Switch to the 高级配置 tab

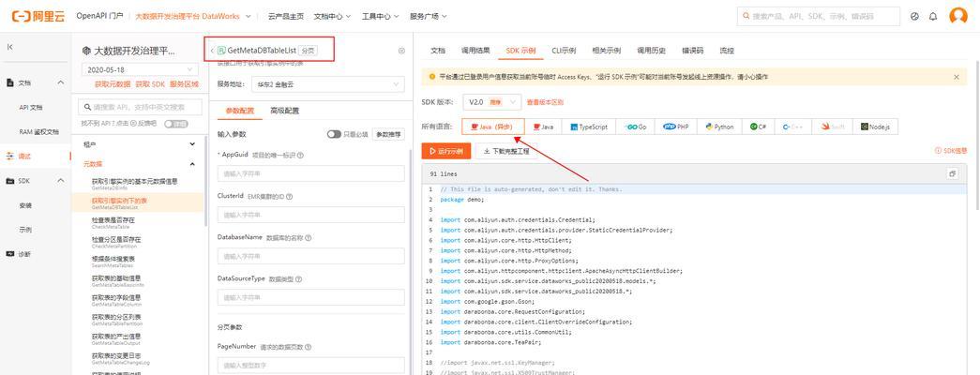point(285,111)
